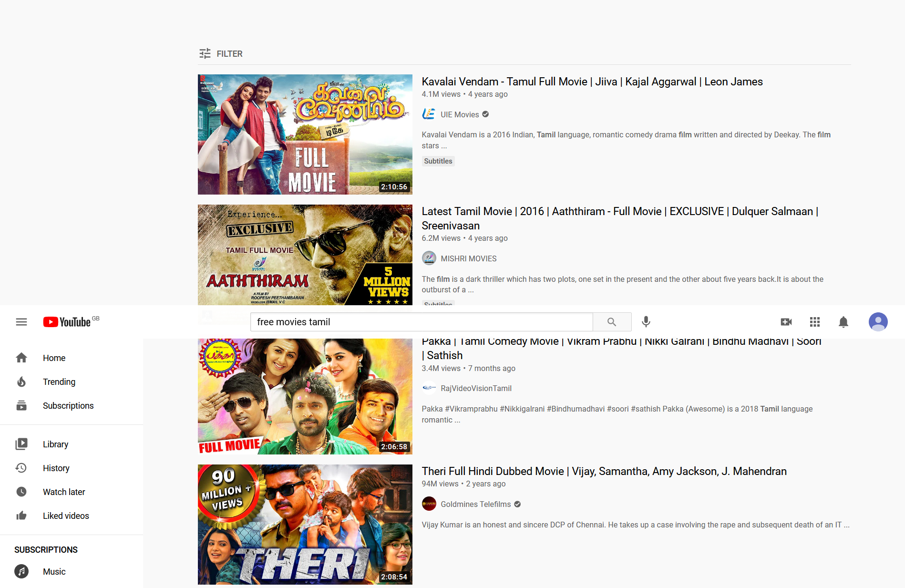The height and width of the screenshot is (588, 905).
Task: Click the Pakka hashtag description
Action: click(x=617, y=414)
